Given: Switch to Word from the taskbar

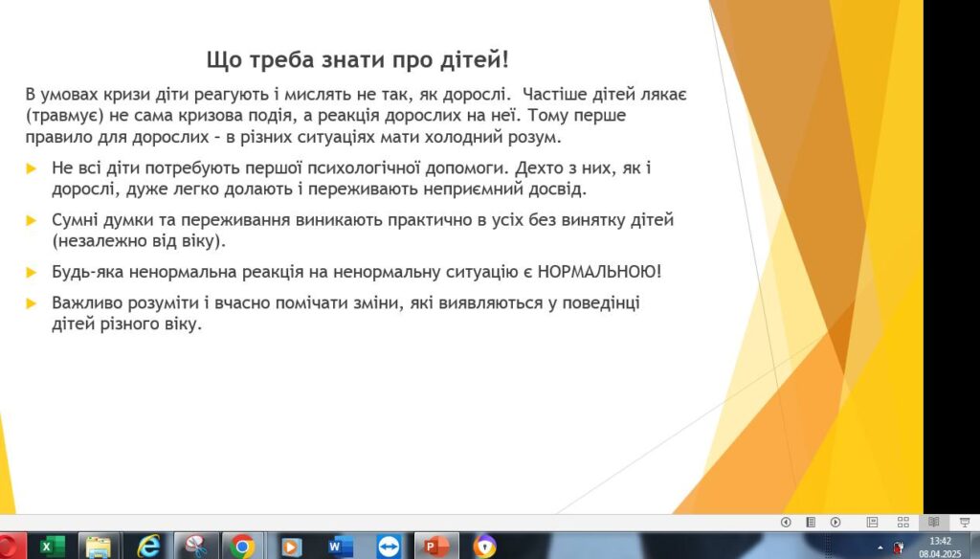Looking at the screenshot, I should pyautogui.click(x=340, y=547).
